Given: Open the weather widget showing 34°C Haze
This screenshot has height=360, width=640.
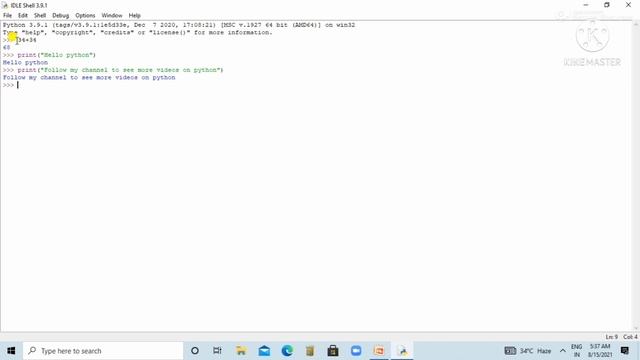Looking at the screenshot, I should click(x=528, y=351).
